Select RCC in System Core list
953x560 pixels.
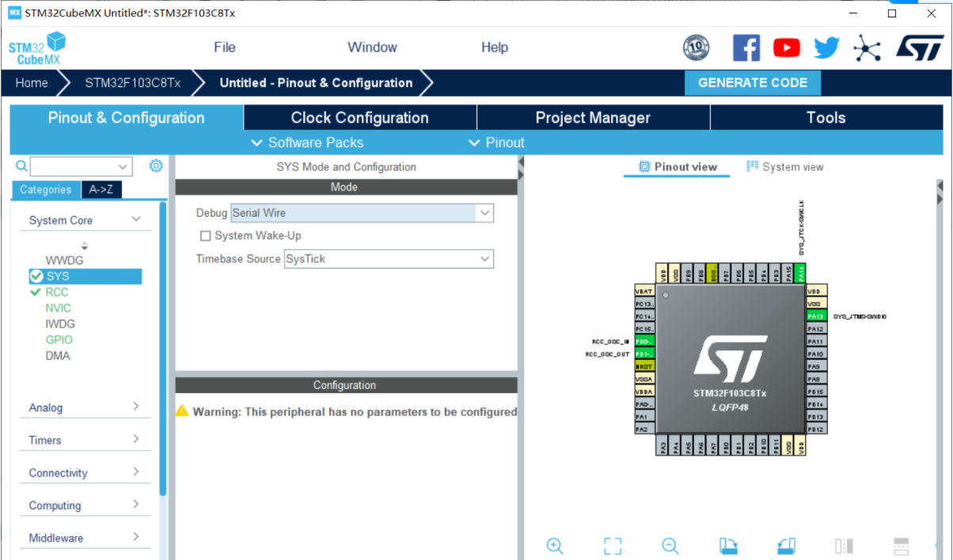57,292
